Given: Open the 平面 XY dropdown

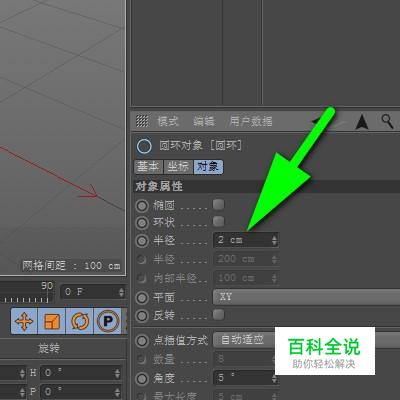Looking at the screenshot, I should (x=306, y=297).
